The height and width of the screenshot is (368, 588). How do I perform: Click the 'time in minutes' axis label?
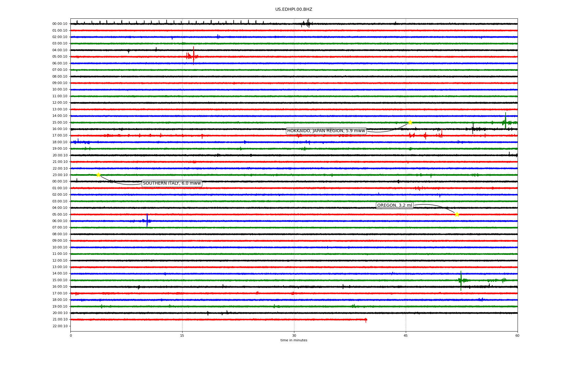(294, 340)
